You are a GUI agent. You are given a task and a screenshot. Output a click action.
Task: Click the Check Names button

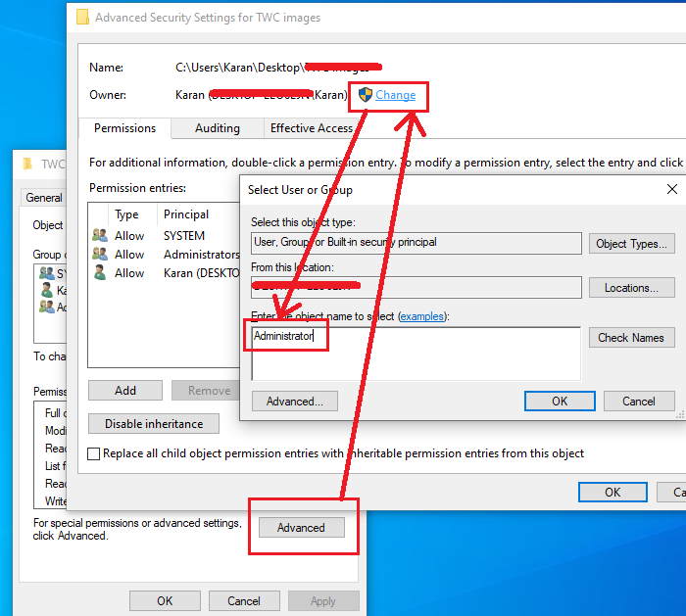(631, 338)
